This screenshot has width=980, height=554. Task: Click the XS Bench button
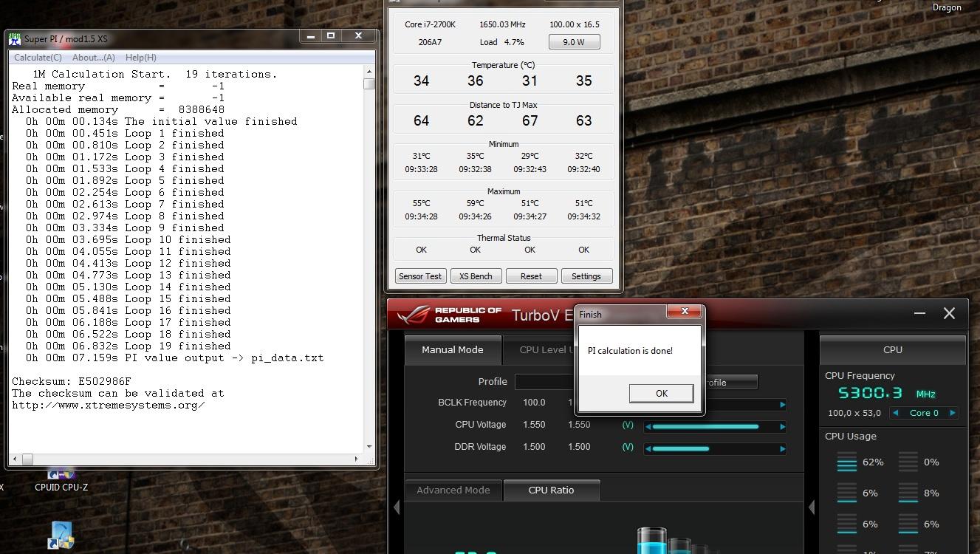[x=476, y=276]
